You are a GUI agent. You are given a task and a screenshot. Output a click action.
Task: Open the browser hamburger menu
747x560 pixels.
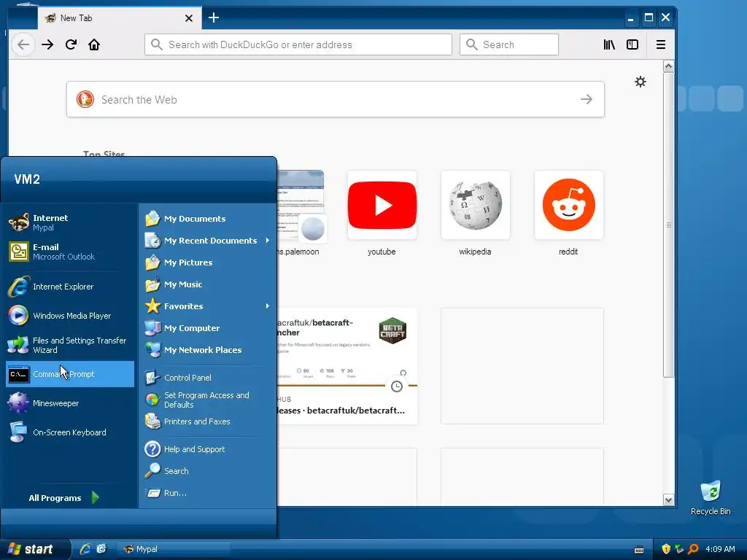click(x=661, y=44)
